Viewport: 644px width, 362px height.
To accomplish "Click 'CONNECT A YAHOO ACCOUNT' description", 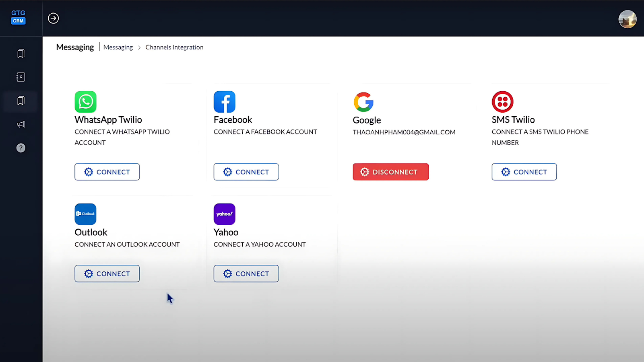I will pyautogui.click(x=260, y=245).
